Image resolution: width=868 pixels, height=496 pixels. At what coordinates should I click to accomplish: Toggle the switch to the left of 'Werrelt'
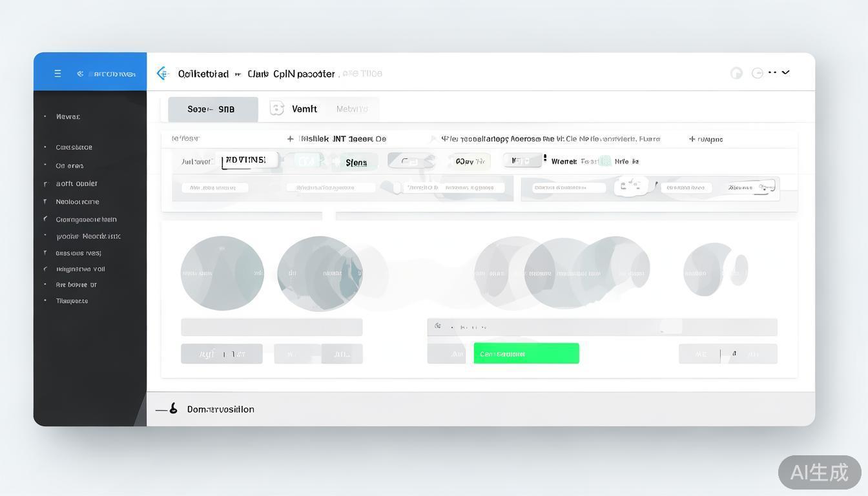523,160
